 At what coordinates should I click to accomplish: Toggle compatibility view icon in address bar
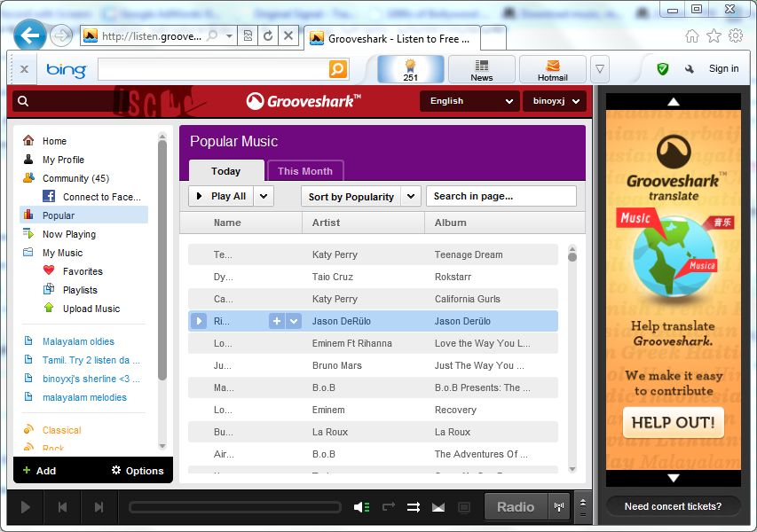point(248,35)
